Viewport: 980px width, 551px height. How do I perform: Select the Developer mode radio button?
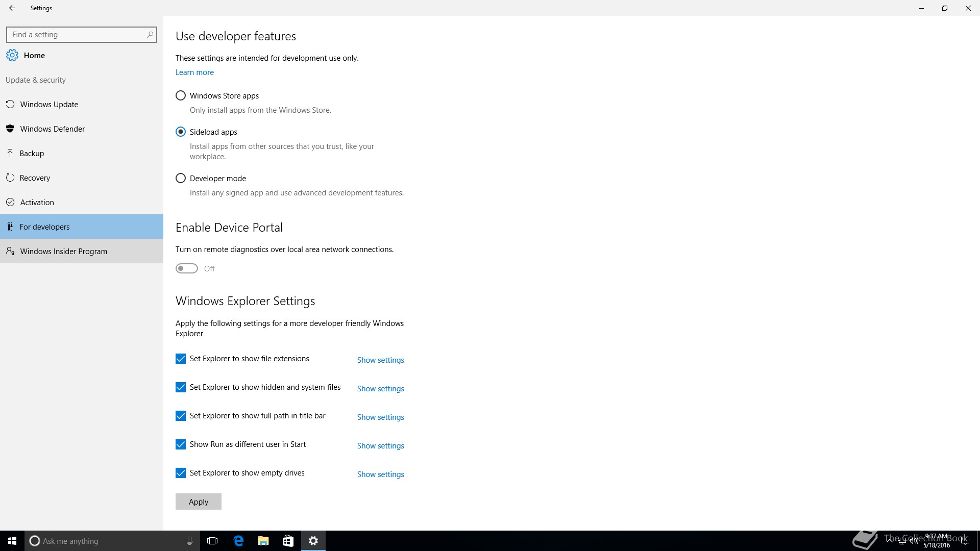coord(181,178)
